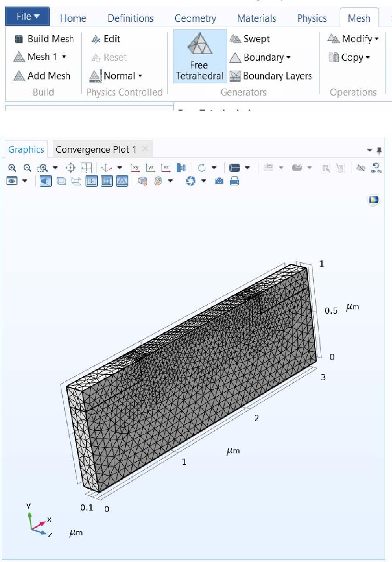Open the default view dropdown arrow

(x=120, y=168)
